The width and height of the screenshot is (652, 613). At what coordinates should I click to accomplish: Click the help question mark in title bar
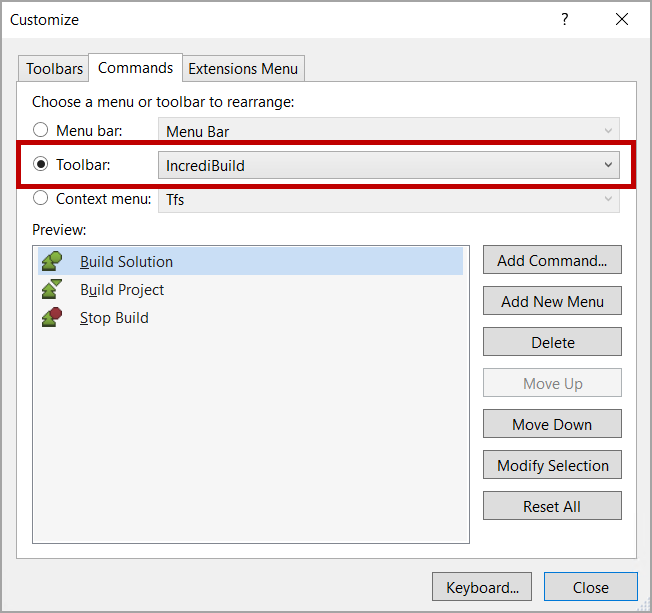pyautogui.click(x=565, y=20)
